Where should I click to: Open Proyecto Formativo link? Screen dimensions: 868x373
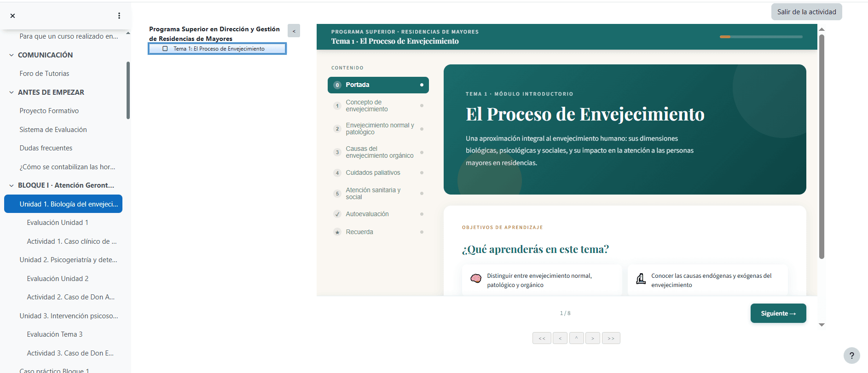tap(49, 111)
